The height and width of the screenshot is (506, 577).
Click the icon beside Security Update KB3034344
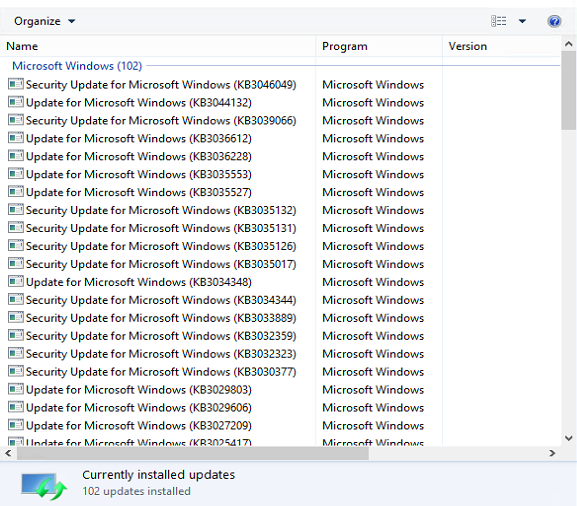[16, 300]
